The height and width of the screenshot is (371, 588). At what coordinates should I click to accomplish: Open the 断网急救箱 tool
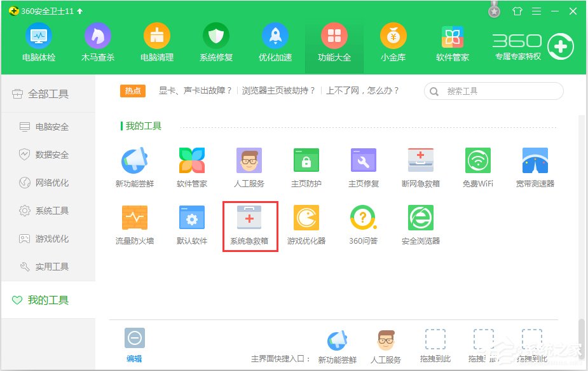pos(420,160)
